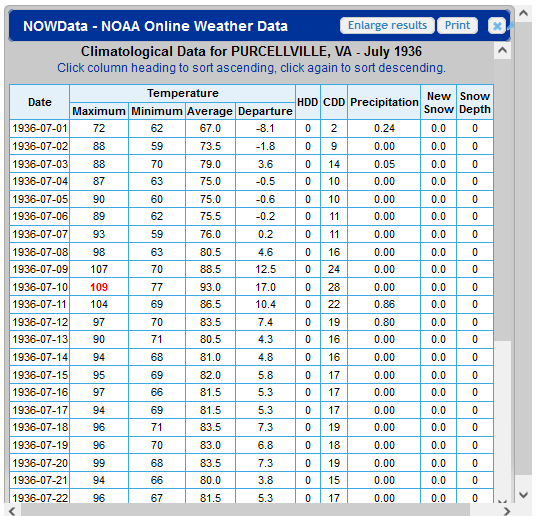
Task: Click the Enlarge results button
Action: click(387, 25)
